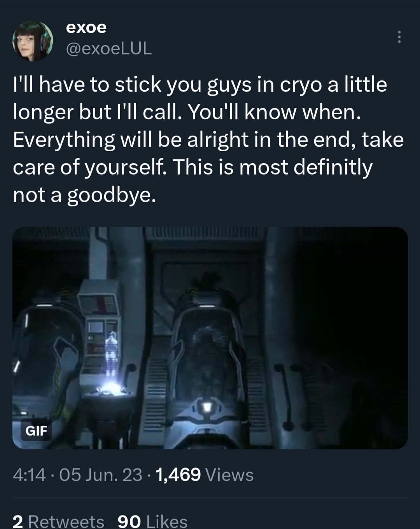The height and width of the screenshot is (529, 420).
Task: Tap exoe's profile avatar picture
Action: tap(33, 41)
